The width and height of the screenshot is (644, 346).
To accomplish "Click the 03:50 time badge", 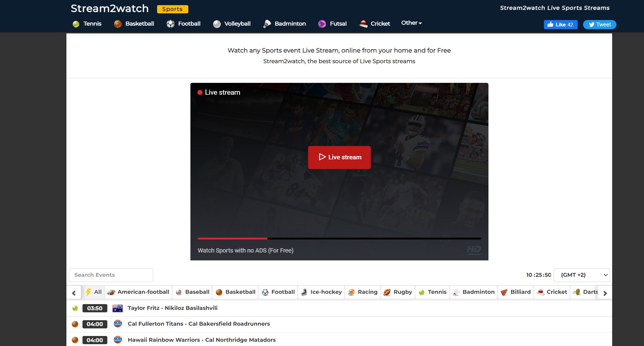I will pyautogui.click(x=95, y=308).
